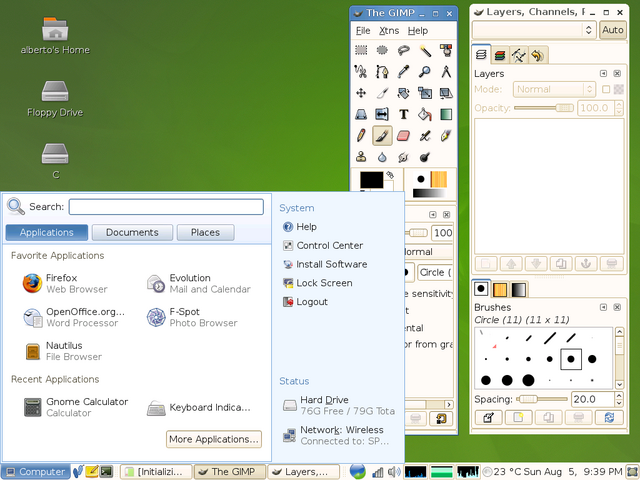Click the Search input field

pos(166,207)
